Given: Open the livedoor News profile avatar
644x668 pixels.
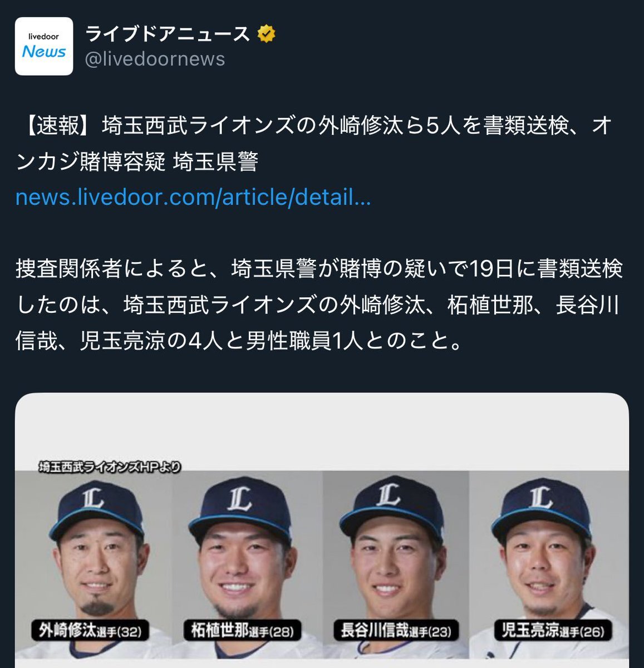Looking at the screenshot, I should pos(44,46).
